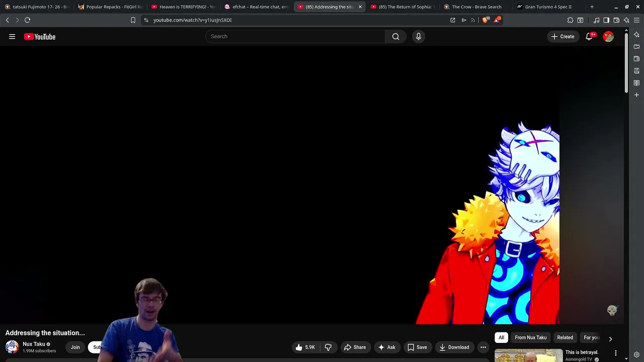Open Leo AI in the sidebar
This screenshot has width=644, height=362.
(x=636, y=35)
